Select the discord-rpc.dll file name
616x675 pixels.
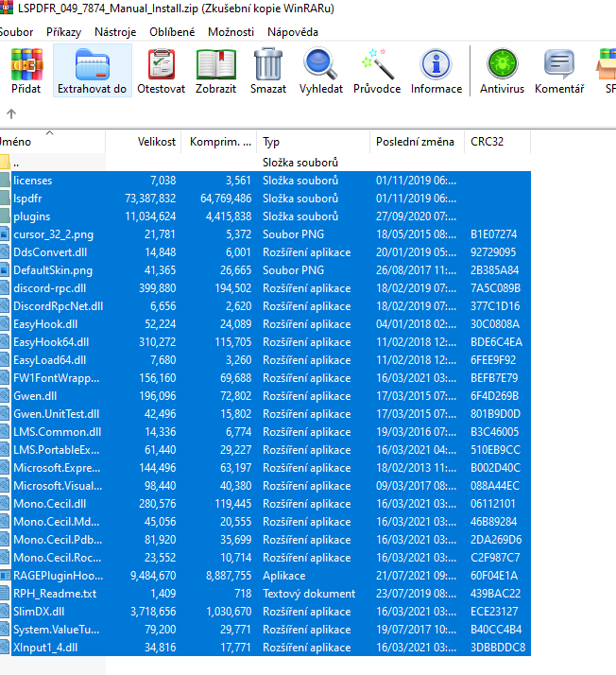(x=49, y=288)
